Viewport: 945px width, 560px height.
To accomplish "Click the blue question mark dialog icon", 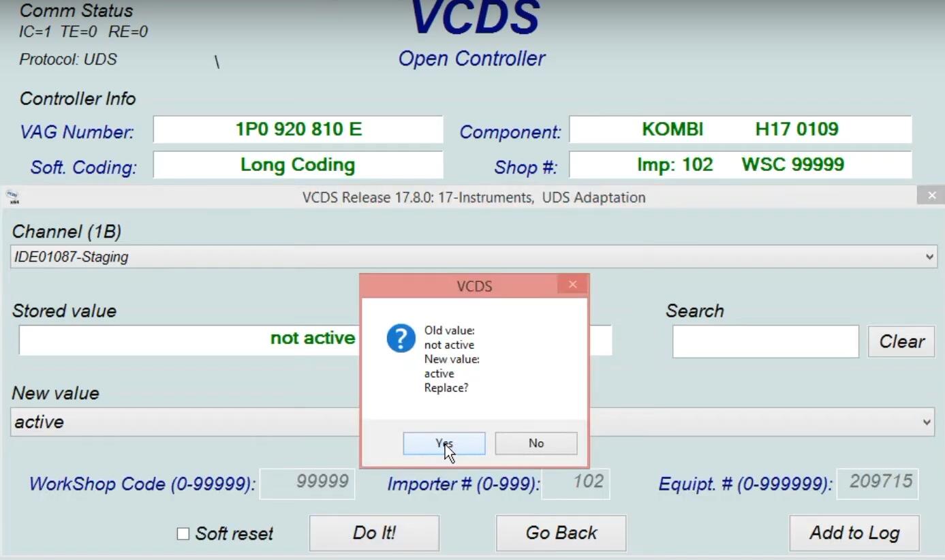I will (401, 338).
